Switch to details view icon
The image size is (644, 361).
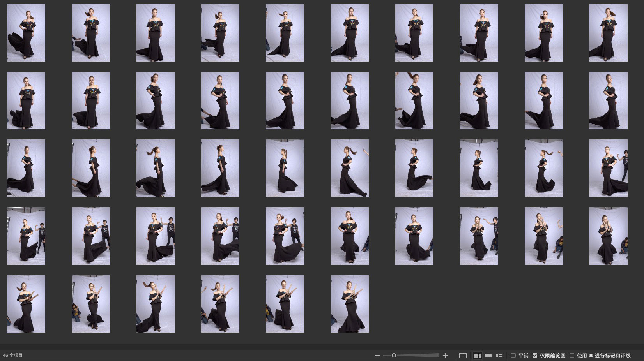[488, 356]
